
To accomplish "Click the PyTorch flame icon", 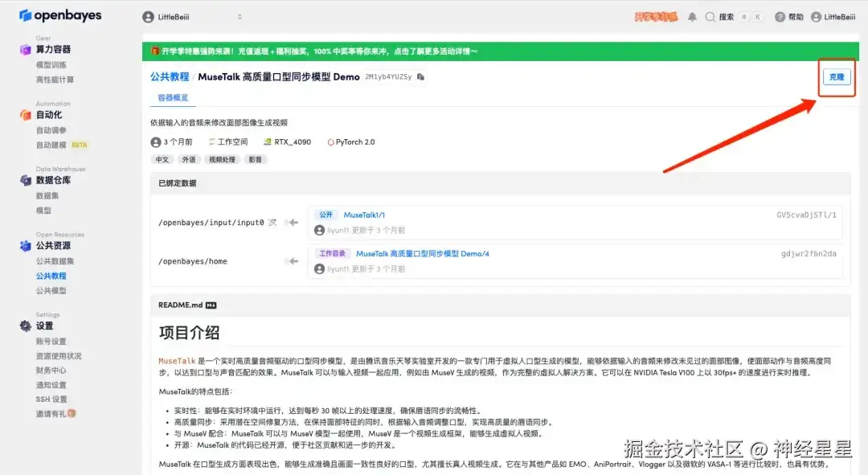I will pyautogui.click(x=330, y=142).
